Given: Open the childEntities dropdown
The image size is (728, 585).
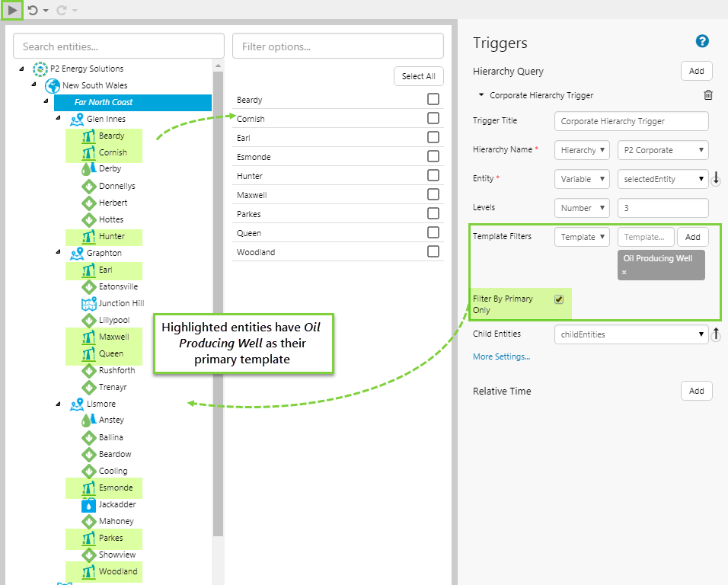Looking at the screenshot, I should [631, 334].
